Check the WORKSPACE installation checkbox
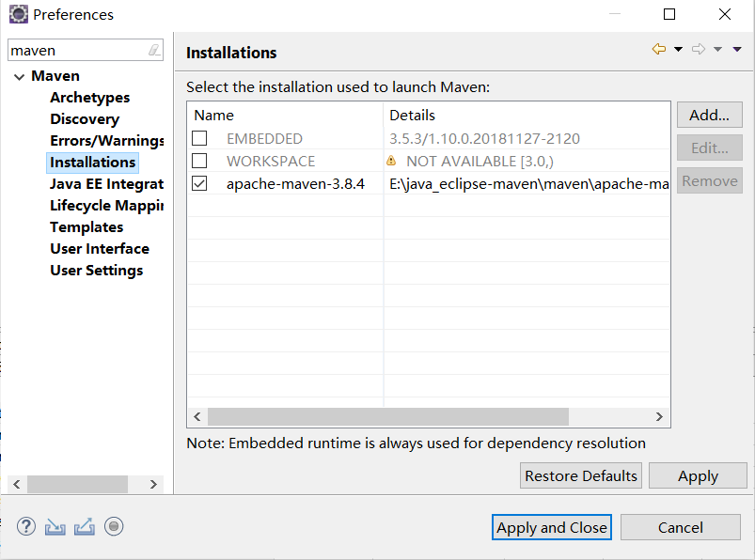The image size is (755, 560). (x=199, y=162)
